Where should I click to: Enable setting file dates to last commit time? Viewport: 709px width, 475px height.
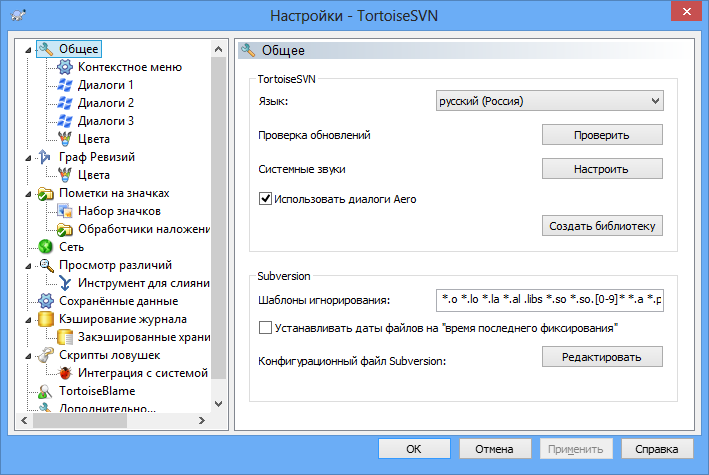265,328
